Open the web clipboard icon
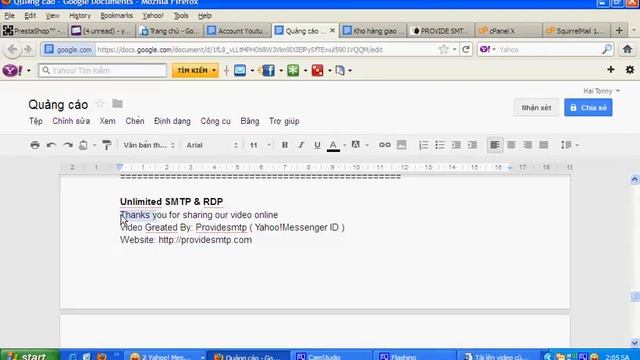 83,145
